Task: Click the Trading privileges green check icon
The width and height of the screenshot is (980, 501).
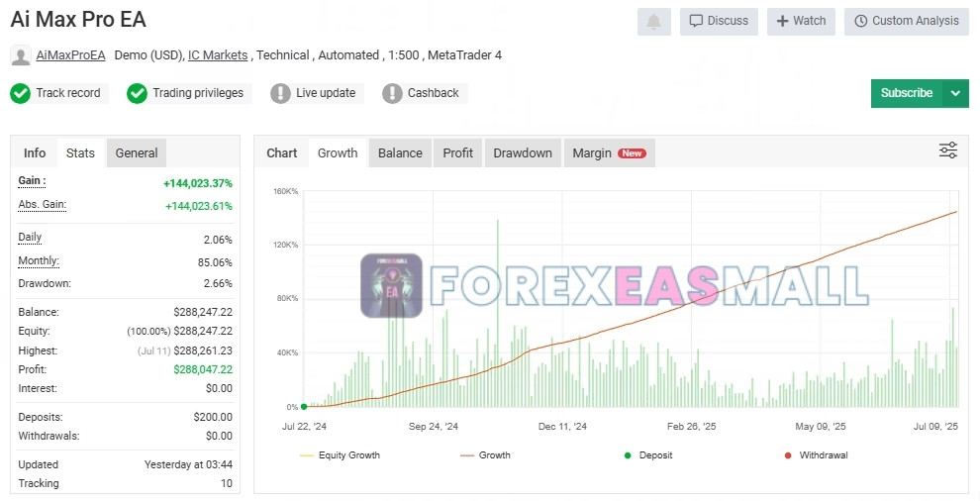Action: pos(137,93)
